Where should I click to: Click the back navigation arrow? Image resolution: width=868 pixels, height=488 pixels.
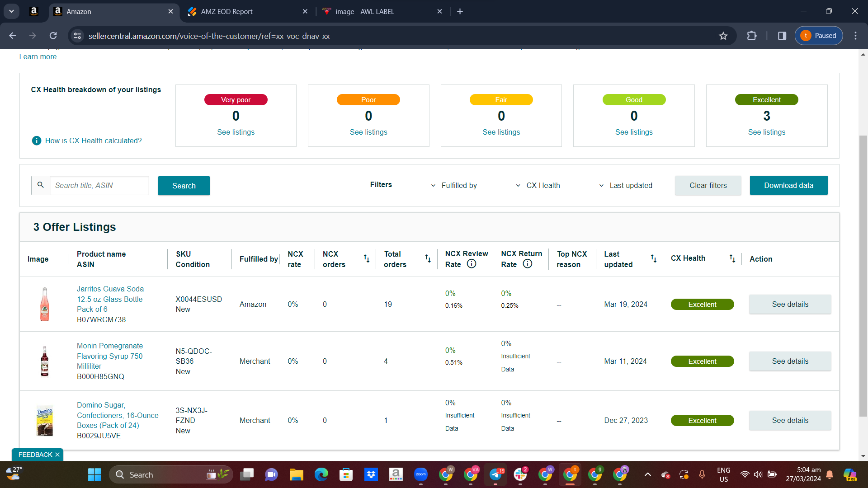[13, 36]
